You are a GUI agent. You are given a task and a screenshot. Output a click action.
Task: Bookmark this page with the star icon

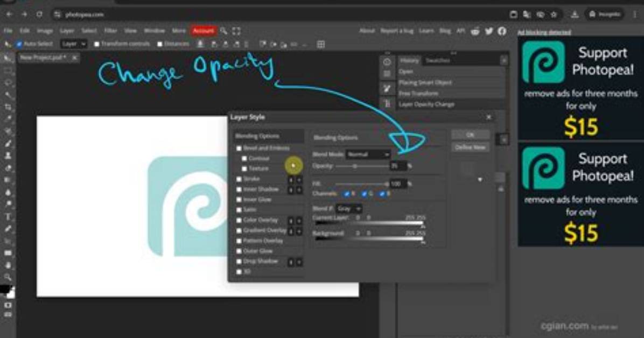(554, 15)
